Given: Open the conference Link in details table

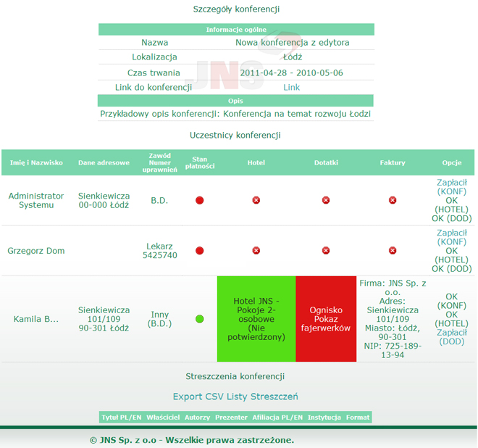Looking at the screenshot, I should point(291,88).
